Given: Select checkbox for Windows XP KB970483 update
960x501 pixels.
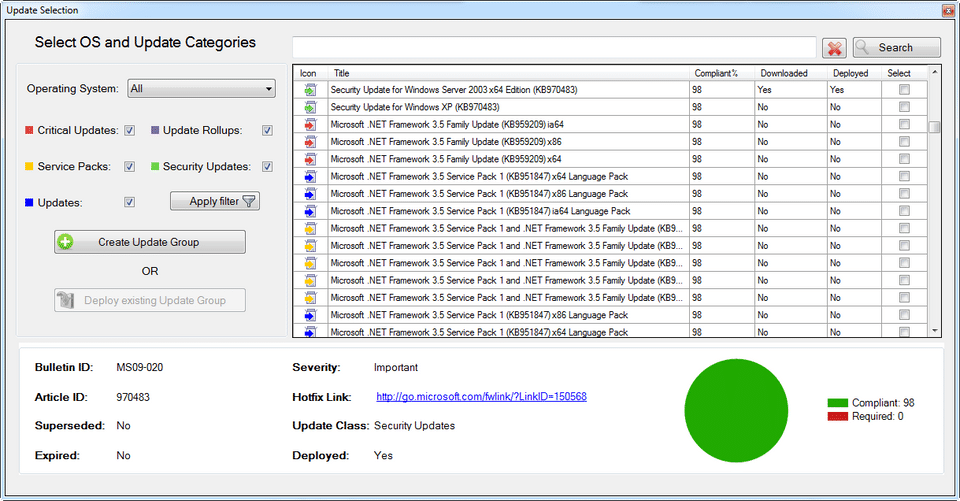Looking at the screenshot, I should (904, 107).
